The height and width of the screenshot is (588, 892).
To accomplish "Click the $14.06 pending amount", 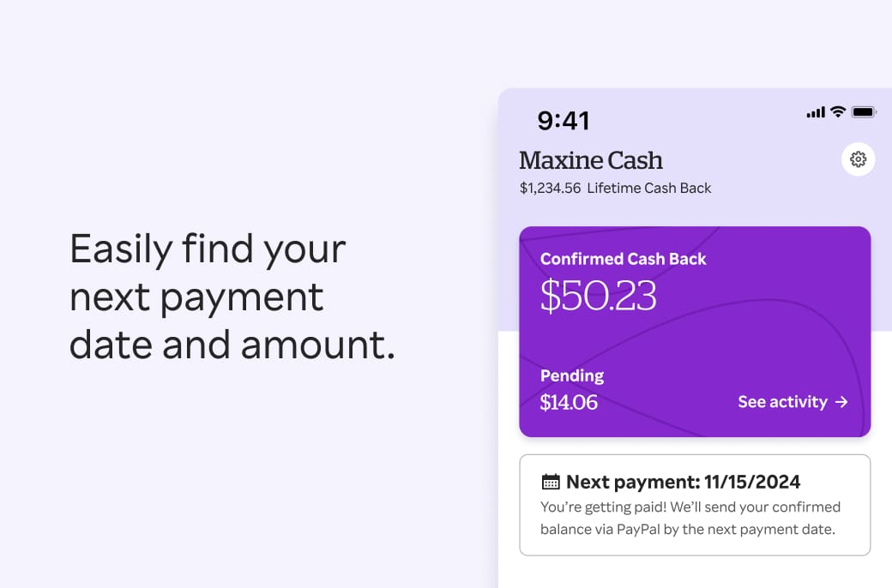I will tap(569, 403).
